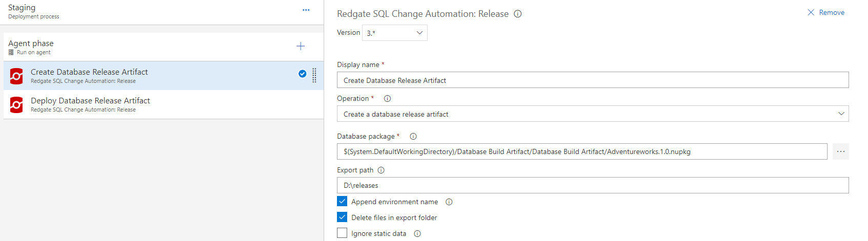
Task: Click the Redgate icon for Create Database task
Action: [16, 76]
